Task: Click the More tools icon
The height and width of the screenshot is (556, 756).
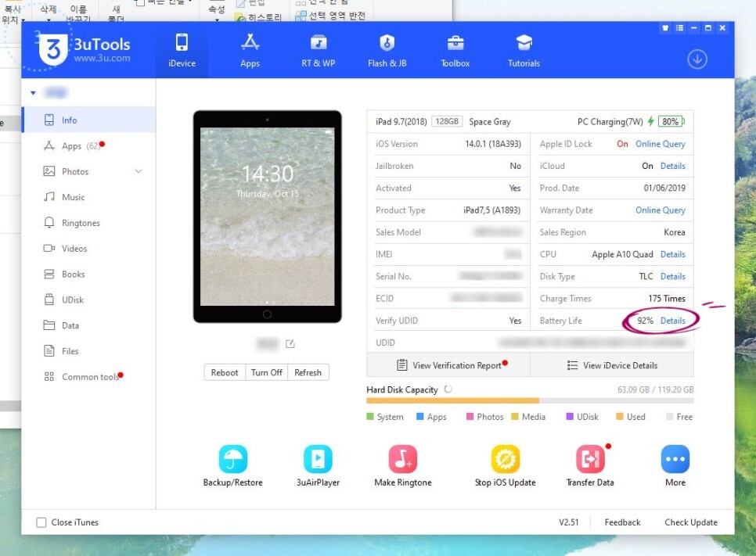Action: [x=675, y=459]
